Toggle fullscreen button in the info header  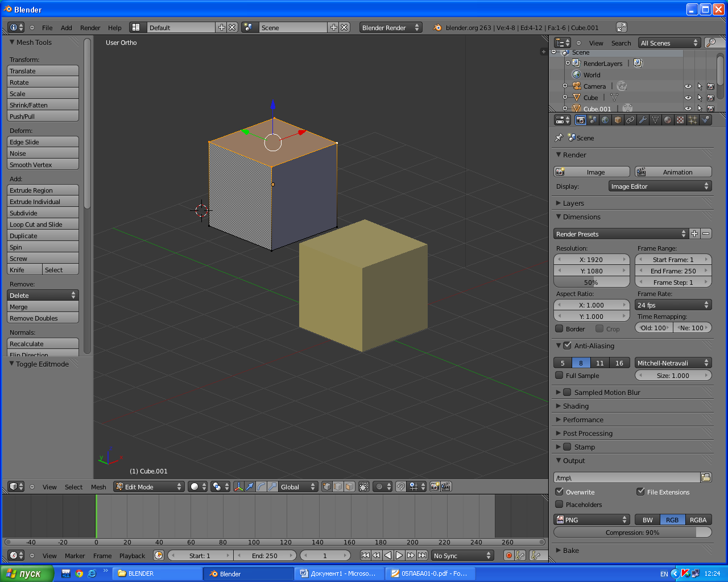click(x=622, y=27)
